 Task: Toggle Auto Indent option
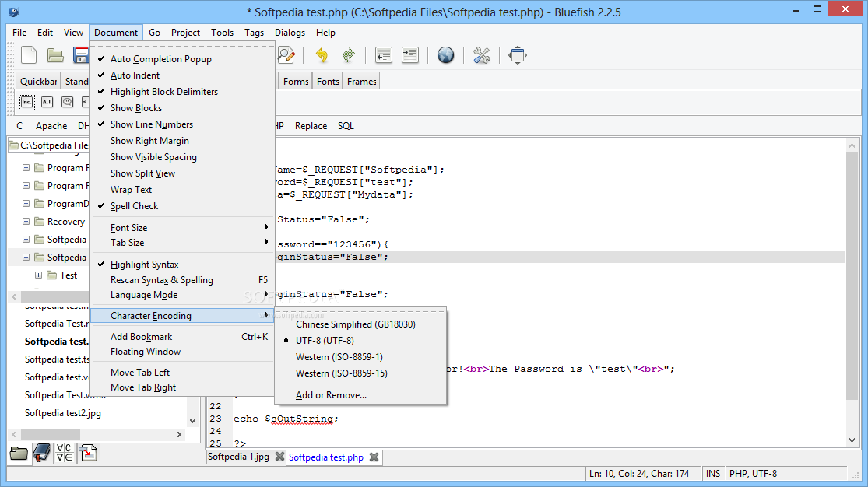(182, 75)
